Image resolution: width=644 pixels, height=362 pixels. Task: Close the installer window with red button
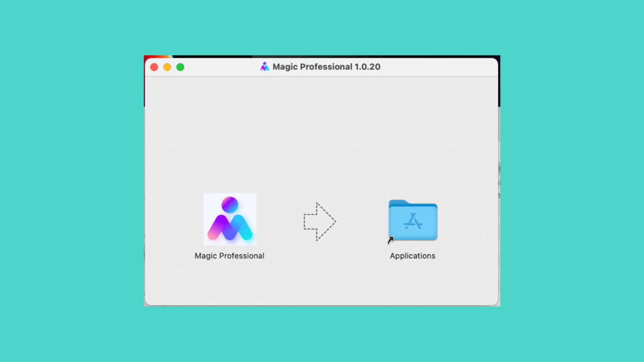coord(154,67)
